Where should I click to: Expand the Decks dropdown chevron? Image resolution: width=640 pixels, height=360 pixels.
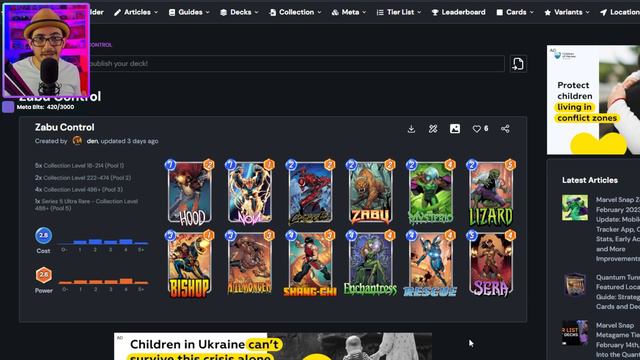256,13
